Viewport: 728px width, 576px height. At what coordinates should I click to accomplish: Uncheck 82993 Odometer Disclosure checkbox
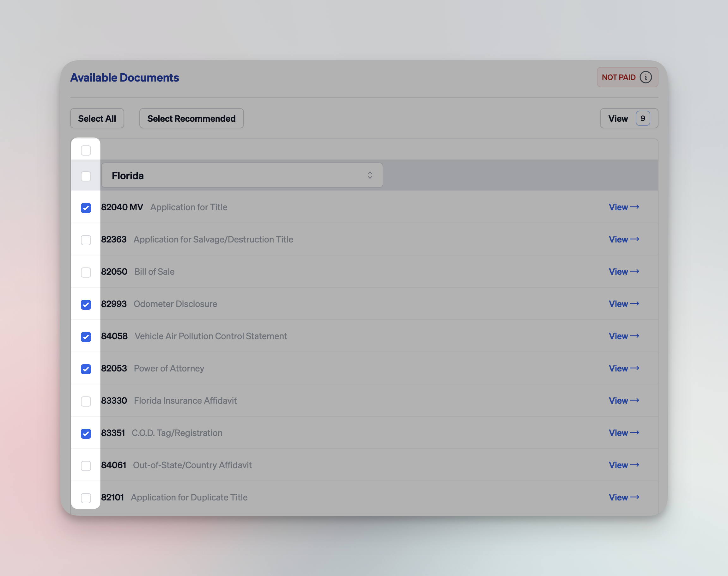click(x=86, y=304)
